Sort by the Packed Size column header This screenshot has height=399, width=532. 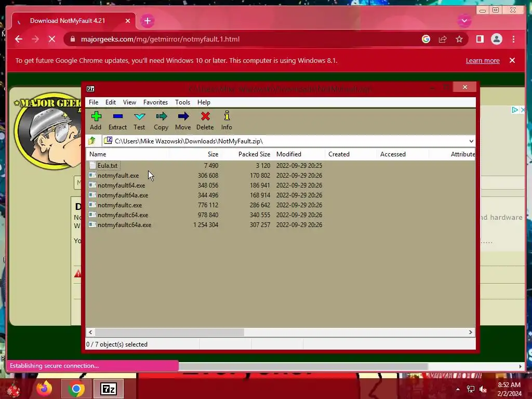point(247,154)
